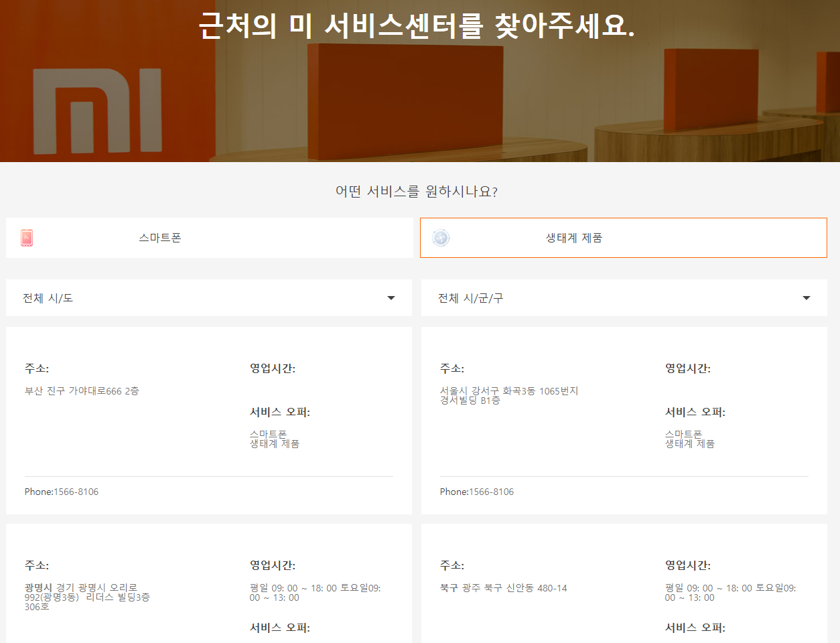The image size is (840, 643).
Task: Click 306호 in 광명시 address
Action: click(37, 607)
